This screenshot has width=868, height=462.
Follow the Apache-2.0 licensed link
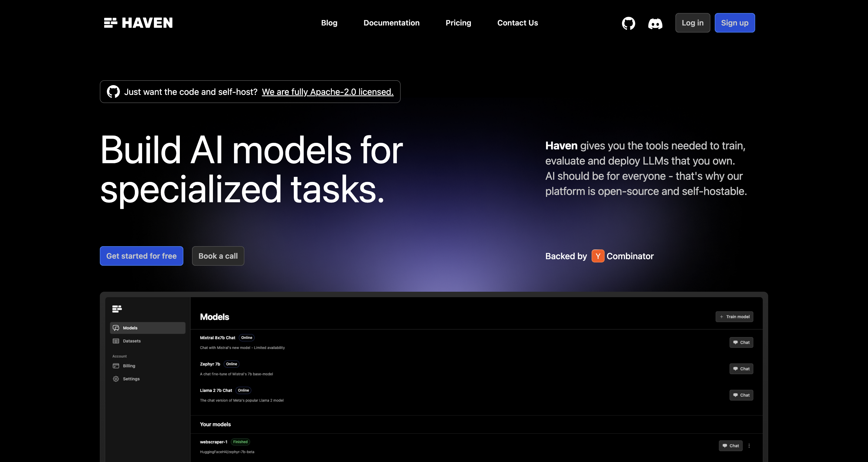(x=327, y=92)
